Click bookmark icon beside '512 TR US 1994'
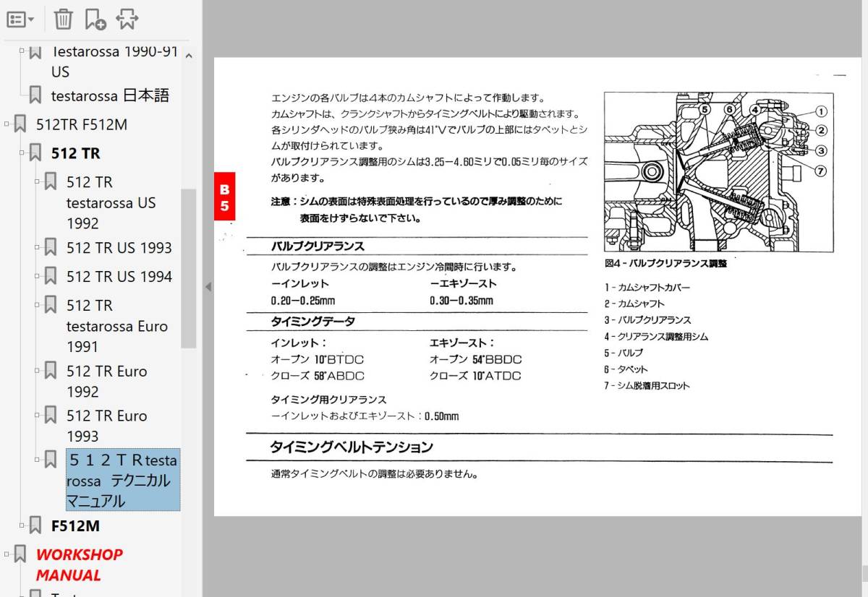This screenshot has height=597, width=868. coord(51,276)
